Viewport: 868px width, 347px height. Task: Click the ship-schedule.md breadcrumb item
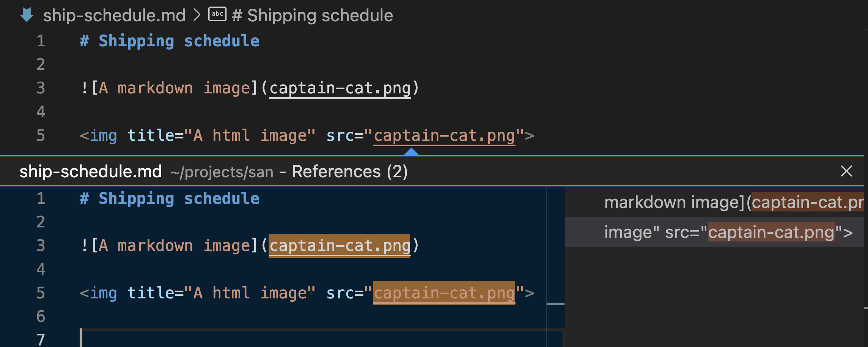[114, 15]
